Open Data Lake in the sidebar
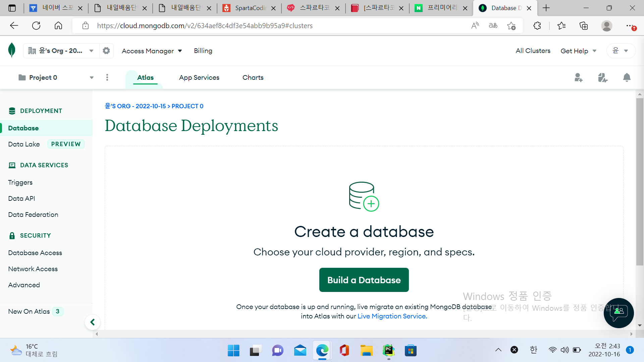Image resolution: width=644 pixels, height=362 pixels. (24, 144)
